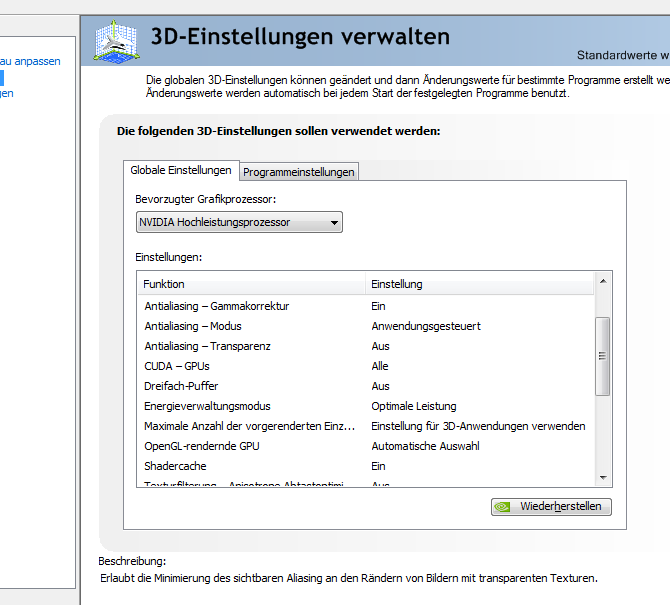Click the Einstellung column header
670x605 pixels.
point(479,284)
